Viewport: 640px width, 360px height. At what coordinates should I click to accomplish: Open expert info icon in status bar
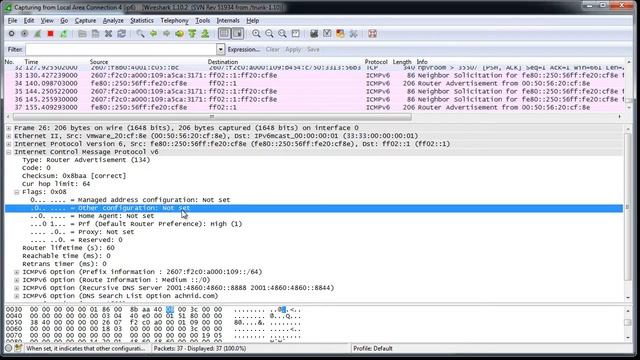(x=8, y=348)
